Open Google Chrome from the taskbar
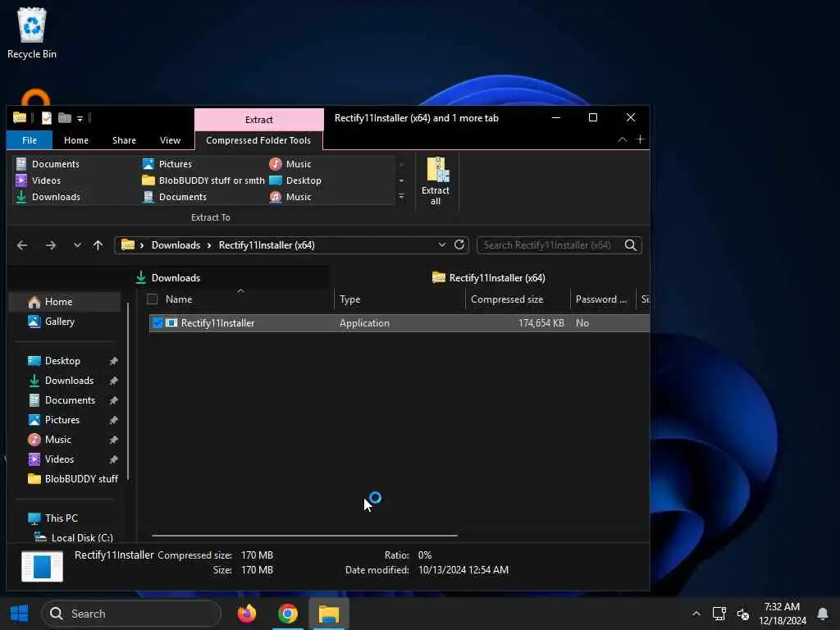This screenshot has height=630, width=840. click(x=288, y=614)
